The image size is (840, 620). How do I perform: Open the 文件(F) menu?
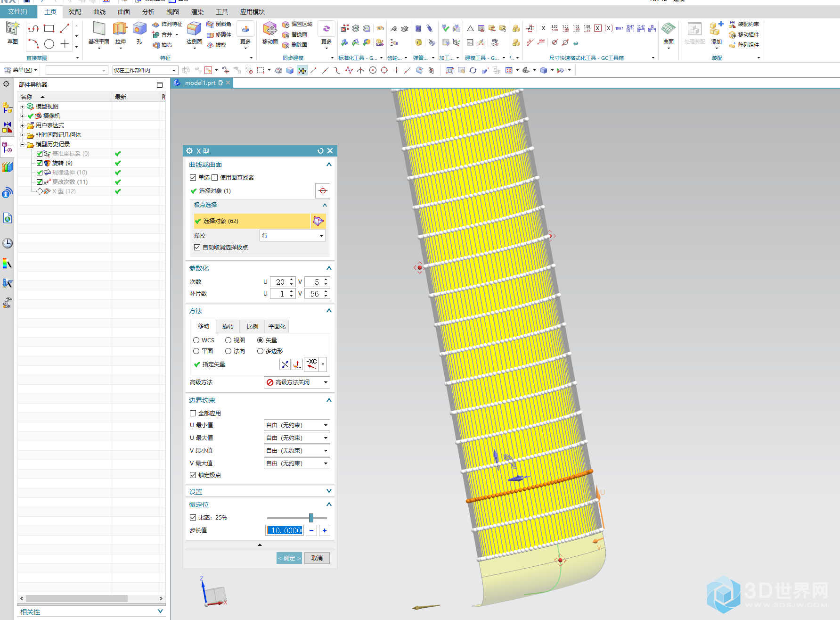click(x=18, y=12)
